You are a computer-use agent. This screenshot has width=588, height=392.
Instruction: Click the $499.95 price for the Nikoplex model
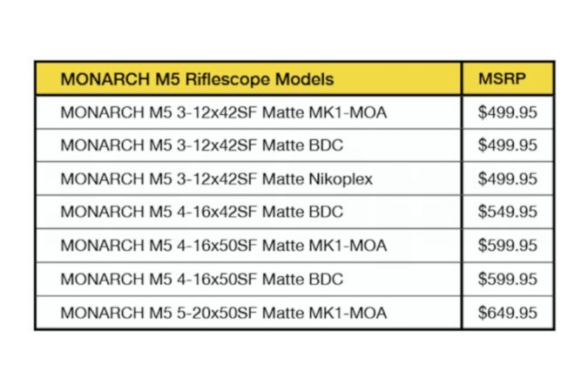click(x=507, y=179)
